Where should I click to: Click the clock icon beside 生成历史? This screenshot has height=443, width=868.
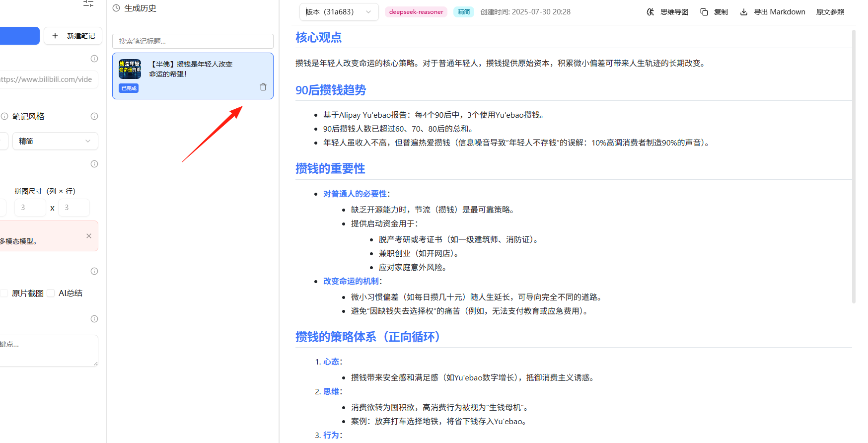tap(116, 8)
